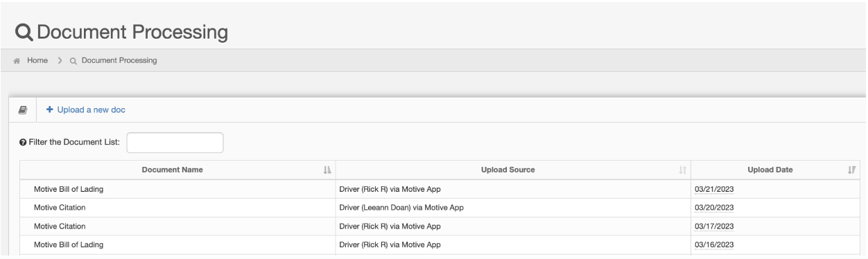Image resolution: width=868 pixels, height=259 pixels.
Task: Focus the Filter the Document List field
Action: (175, 143)
